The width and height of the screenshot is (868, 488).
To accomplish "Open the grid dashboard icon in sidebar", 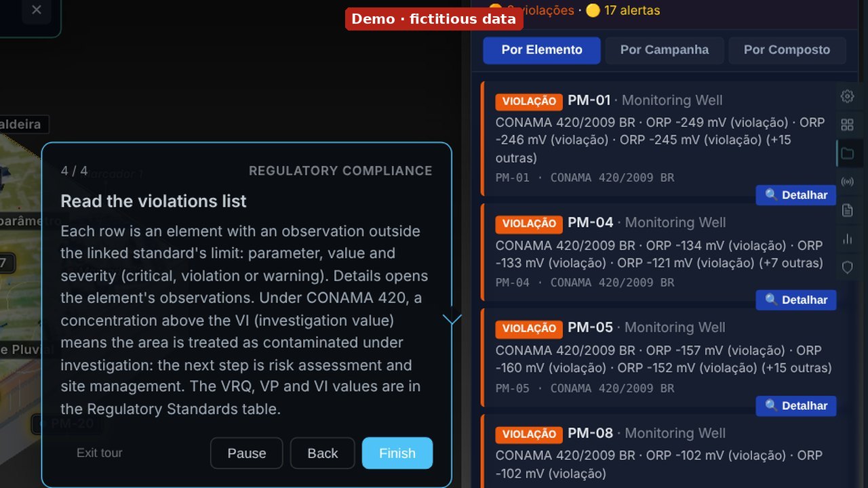I will pos(847,125).
